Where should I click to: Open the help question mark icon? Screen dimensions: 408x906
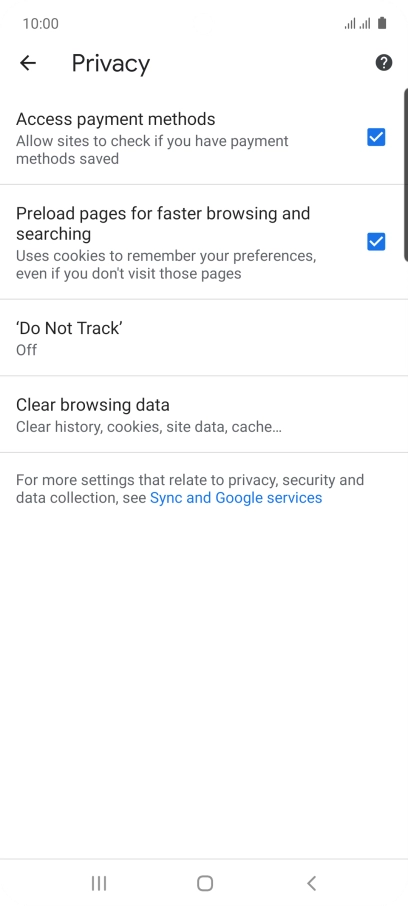[384, 63]
